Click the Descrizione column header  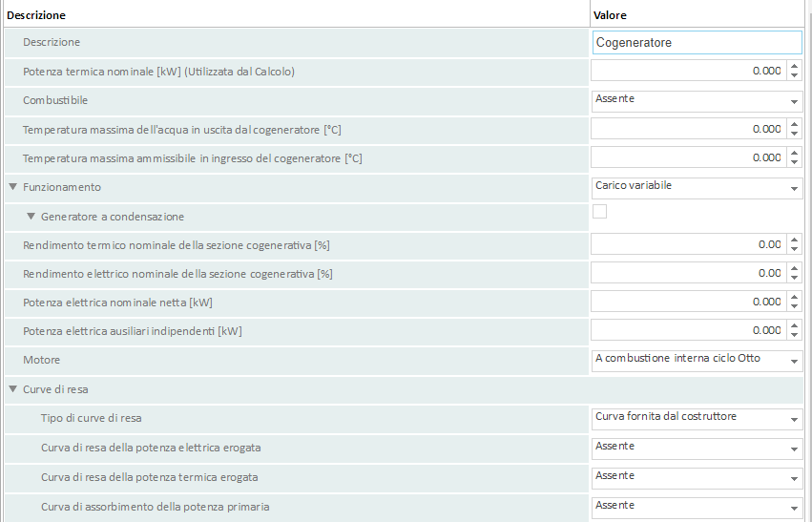click(x=36, y=15)
